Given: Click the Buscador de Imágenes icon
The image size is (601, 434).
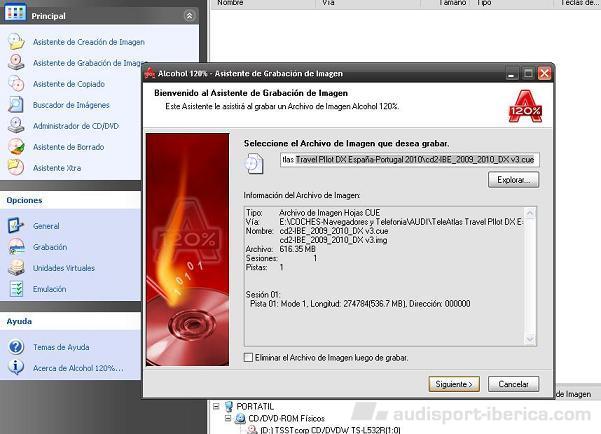Looking at the screenshot, I should 16,104.
